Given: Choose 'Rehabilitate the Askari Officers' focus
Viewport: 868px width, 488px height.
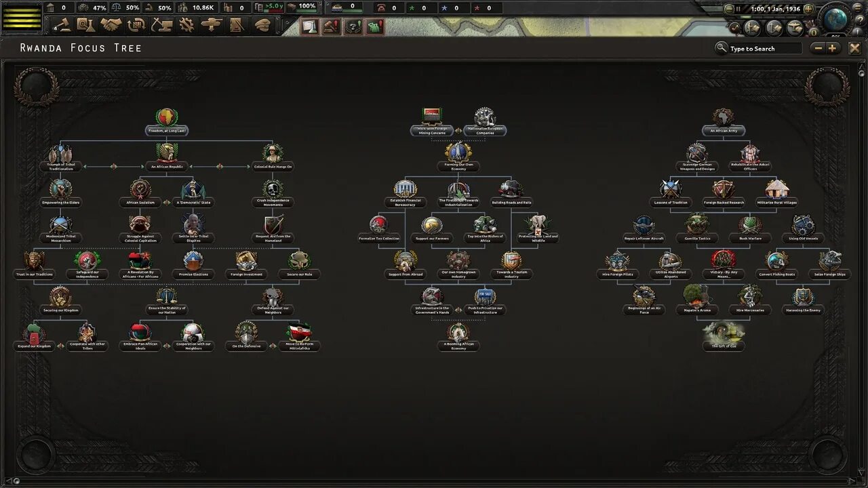Looking at the screenshot, I should point(750,159).
